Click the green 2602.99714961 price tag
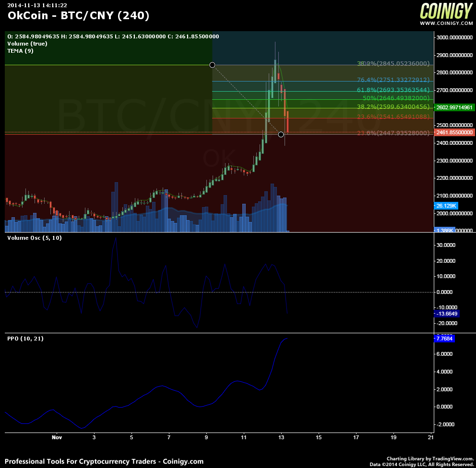476x468 pixels. (x=454, y=107)
